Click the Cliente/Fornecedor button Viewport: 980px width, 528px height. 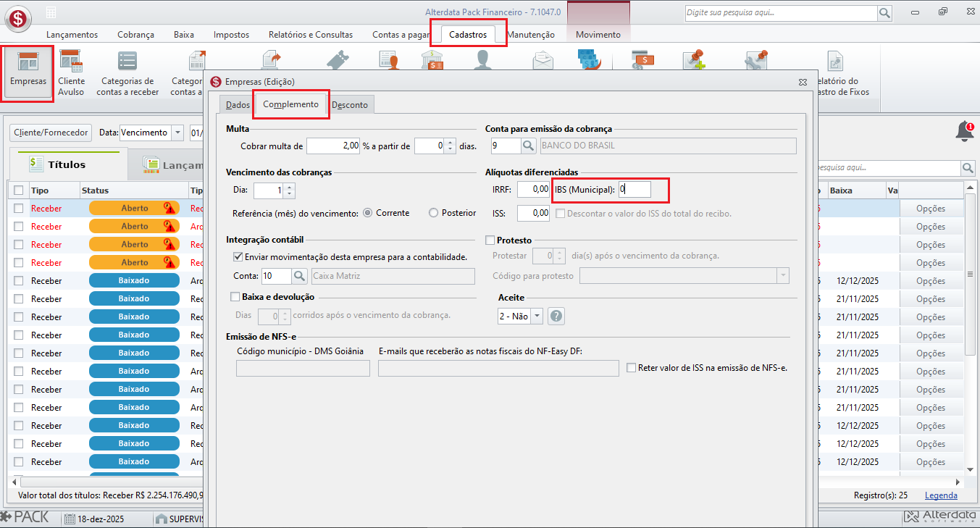click(x=51, y=133)
